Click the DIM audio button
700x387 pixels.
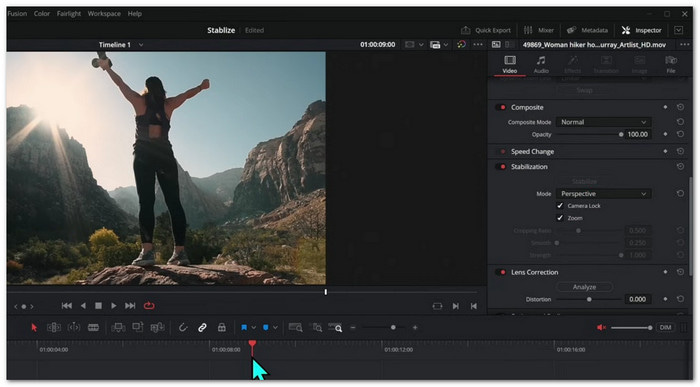666,328
